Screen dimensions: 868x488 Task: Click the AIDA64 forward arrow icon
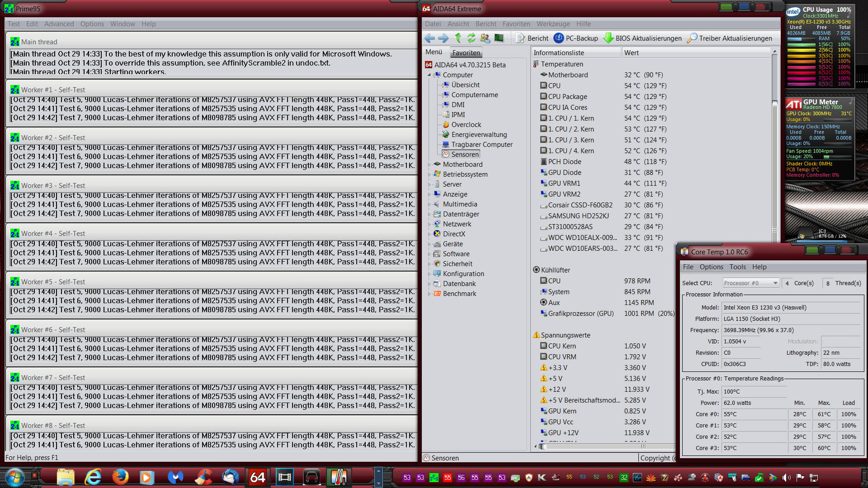443,38
